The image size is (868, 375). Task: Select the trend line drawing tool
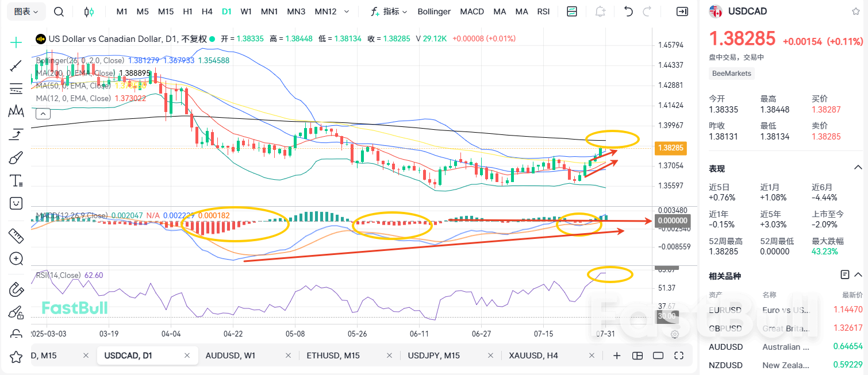click(x=16, y=65)
